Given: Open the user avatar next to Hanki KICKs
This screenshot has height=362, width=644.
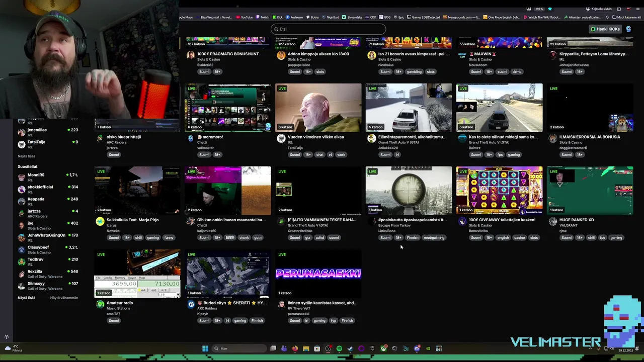Looking at the screenshot, I should (628, 29).
